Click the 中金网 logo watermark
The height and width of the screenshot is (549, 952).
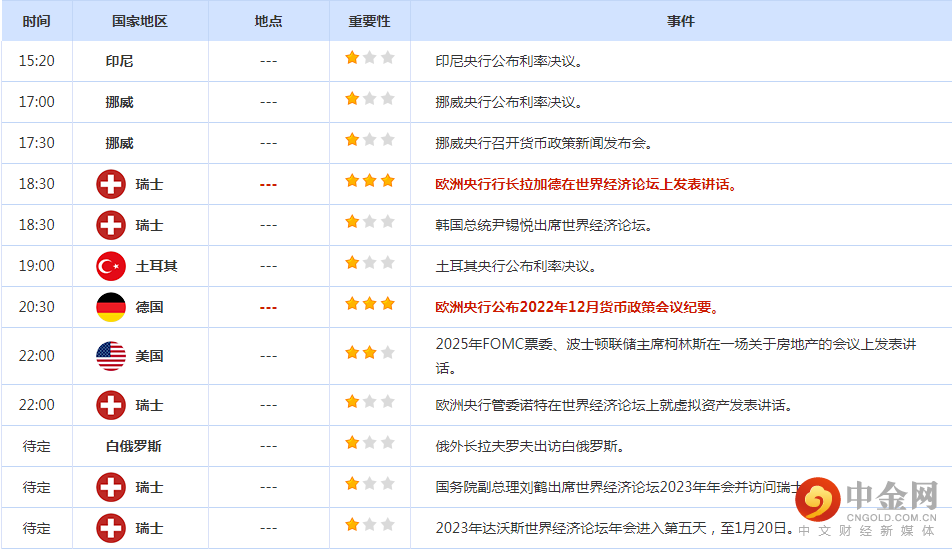tap(865, 503)
